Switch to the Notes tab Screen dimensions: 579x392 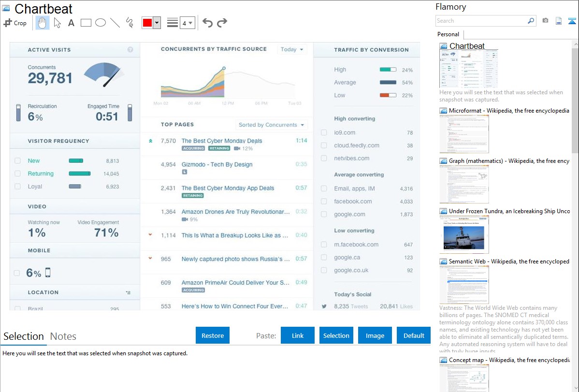(63, 336)
